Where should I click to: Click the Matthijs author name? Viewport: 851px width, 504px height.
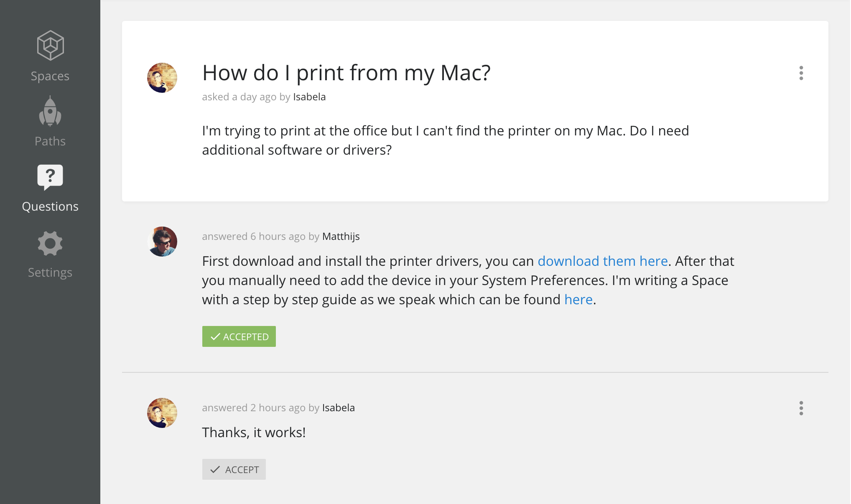point(341,237)
